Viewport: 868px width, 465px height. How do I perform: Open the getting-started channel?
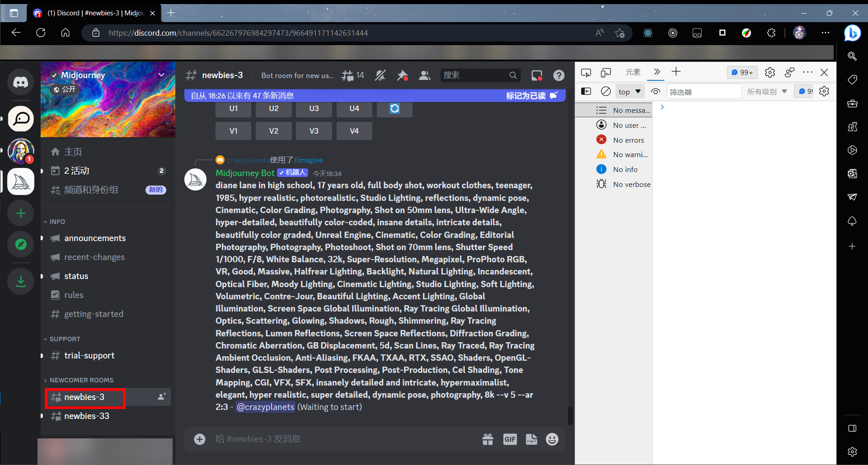[x=108, y=314]
